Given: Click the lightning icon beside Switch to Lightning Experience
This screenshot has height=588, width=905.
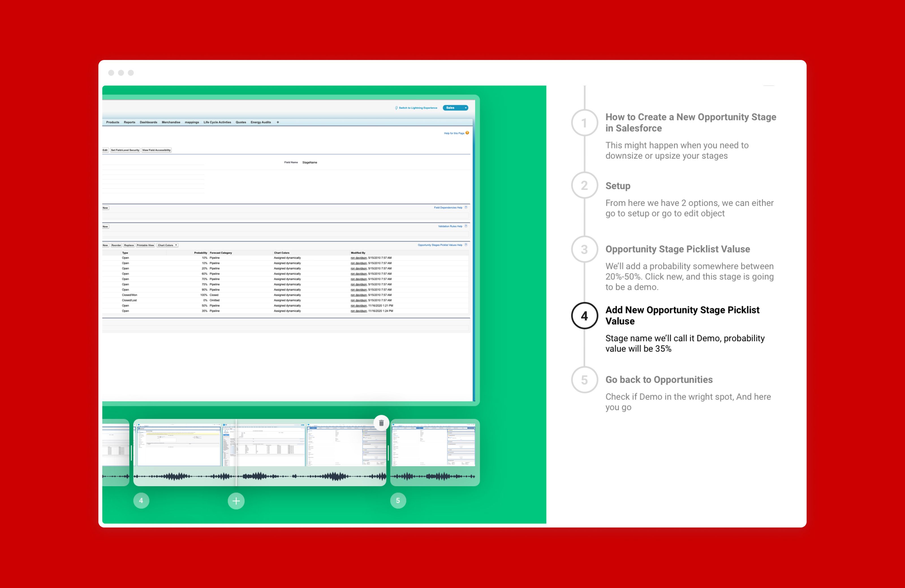Looking at the screenshot, I should (x=396, y=108).
